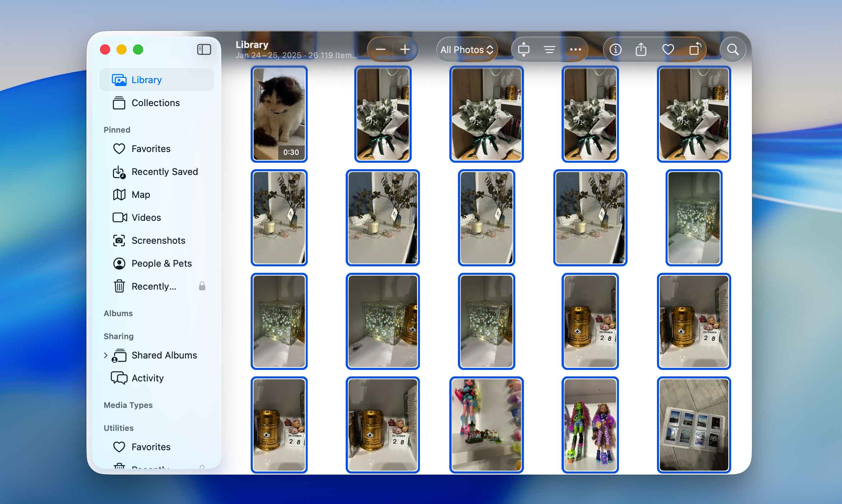Close the Photos window with the red button
842x504 pixels.
coord(105,49)
